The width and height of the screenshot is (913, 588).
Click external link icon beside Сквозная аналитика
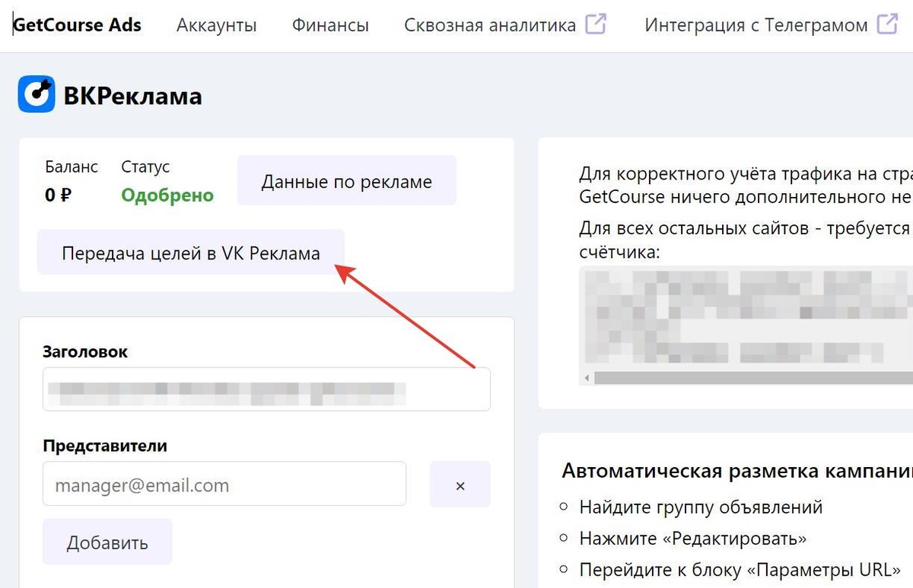tap(596, 24)
